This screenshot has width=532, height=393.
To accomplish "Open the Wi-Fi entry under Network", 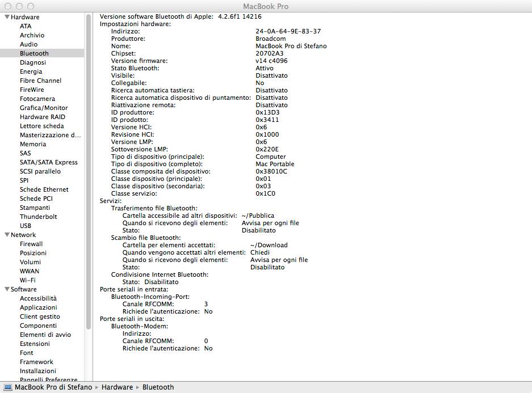I will [x=27, y=280].
